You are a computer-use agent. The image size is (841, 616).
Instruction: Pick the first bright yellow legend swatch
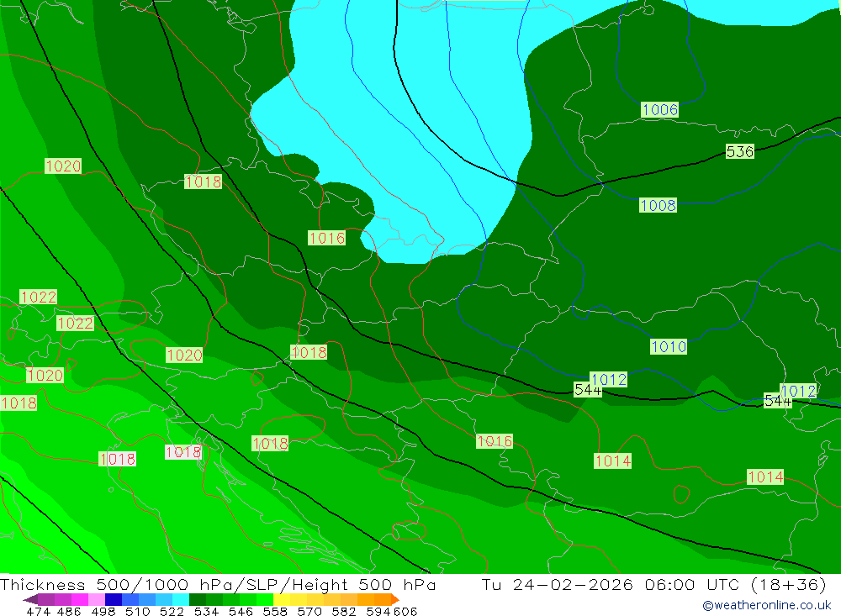(x=282, y=599)
